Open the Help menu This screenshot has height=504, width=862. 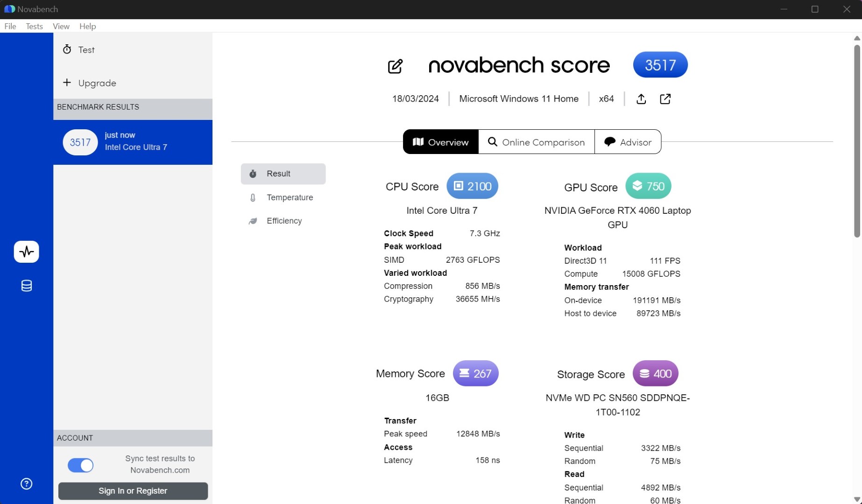(87, 26)
